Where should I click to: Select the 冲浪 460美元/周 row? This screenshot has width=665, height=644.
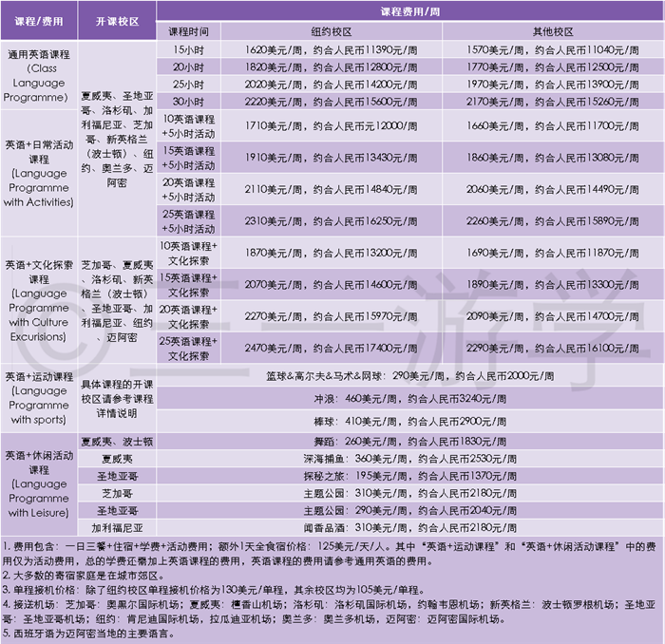[409, 399]
